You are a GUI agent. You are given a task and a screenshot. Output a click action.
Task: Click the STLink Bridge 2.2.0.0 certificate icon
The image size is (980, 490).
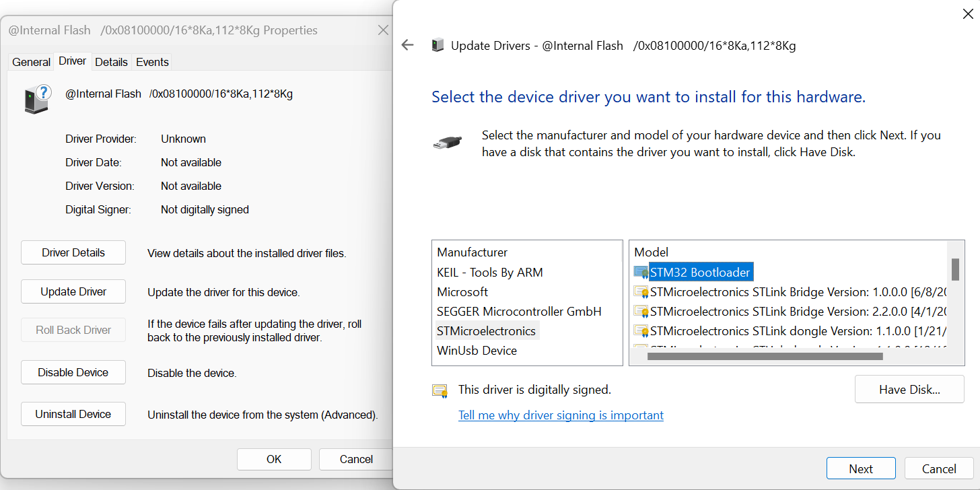[x=641, y=312]
